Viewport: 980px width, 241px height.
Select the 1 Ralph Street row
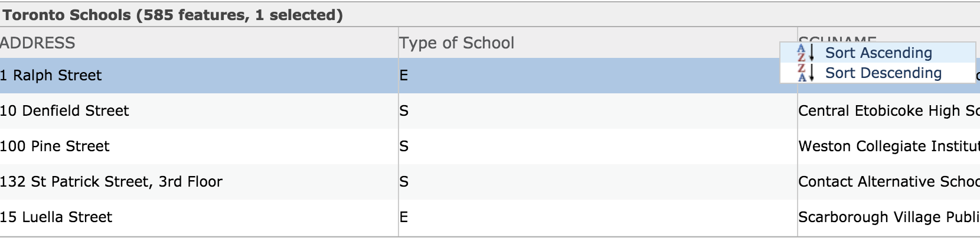[x=490, y=75]
